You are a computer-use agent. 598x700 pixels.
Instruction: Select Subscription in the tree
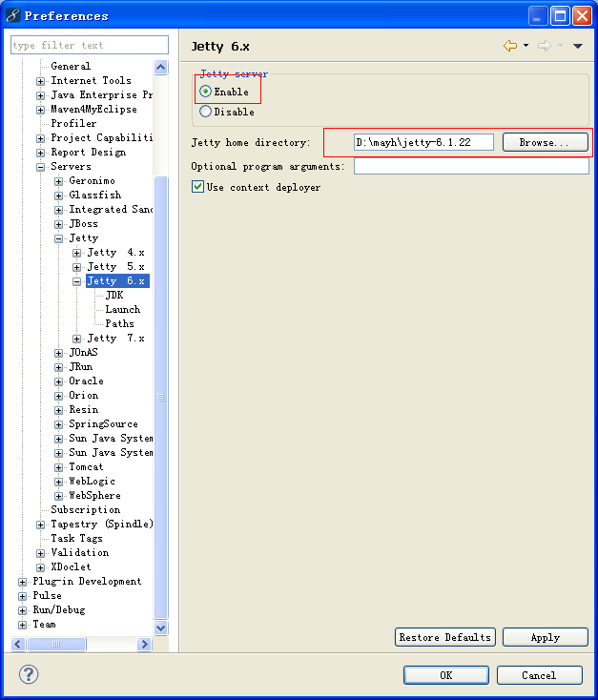point(86,510)
